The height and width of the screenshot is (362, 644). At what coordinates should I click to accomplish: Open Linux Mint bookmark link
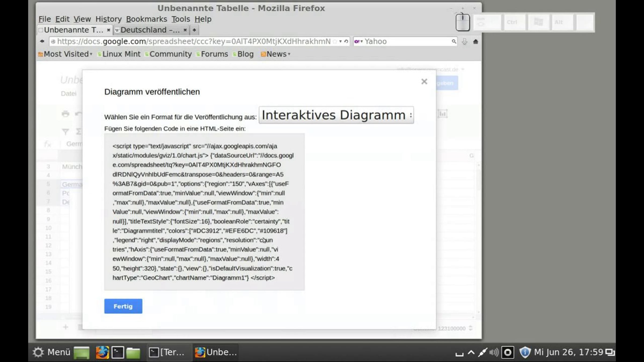click(x=121, y=54)
